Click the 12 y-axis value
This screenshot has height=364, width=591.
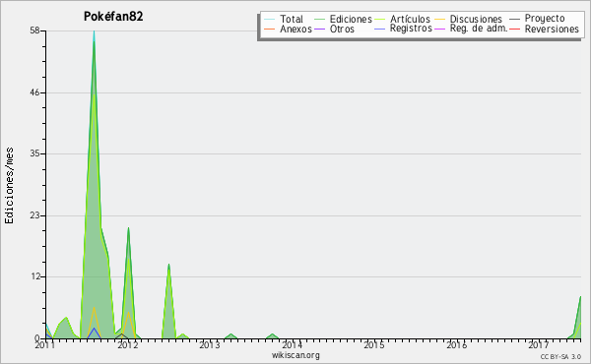click(35, 276)
